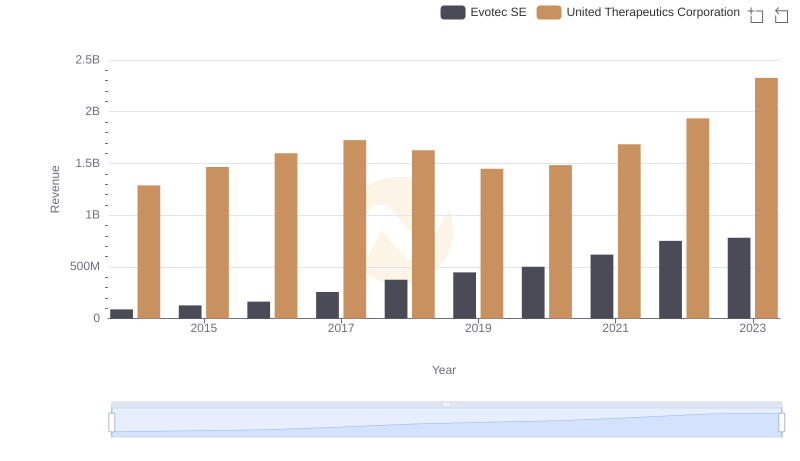Toggle United Therapeutics Corporation legend series
The image size is (800, 461).
point(638,12)
